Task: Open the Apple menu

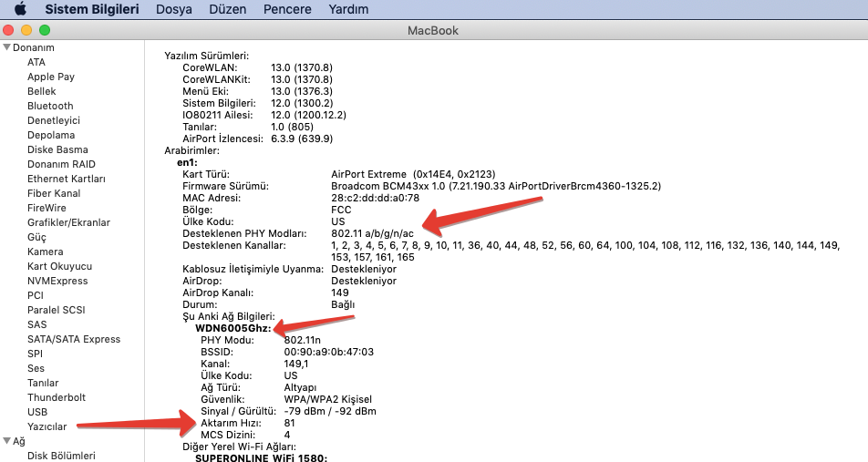Action: (20, 9)
